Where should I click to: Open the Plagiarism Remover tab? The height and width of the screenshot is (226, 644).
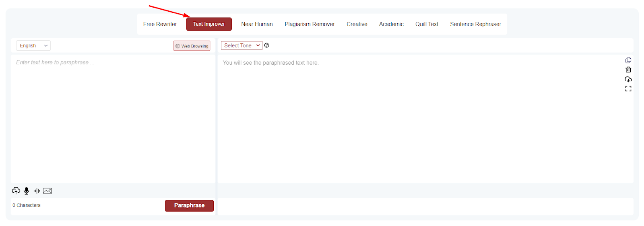(310, 24)
